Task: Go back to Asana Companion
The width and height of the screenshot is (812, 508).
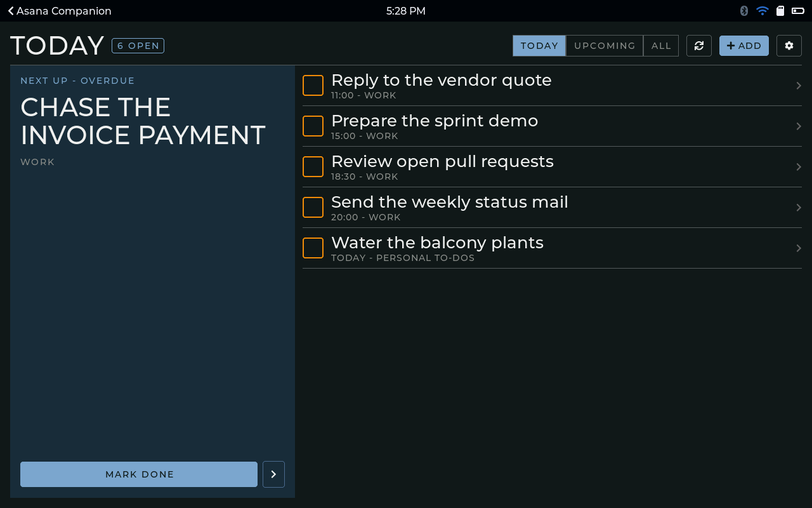Action: [x=60, y=11]
